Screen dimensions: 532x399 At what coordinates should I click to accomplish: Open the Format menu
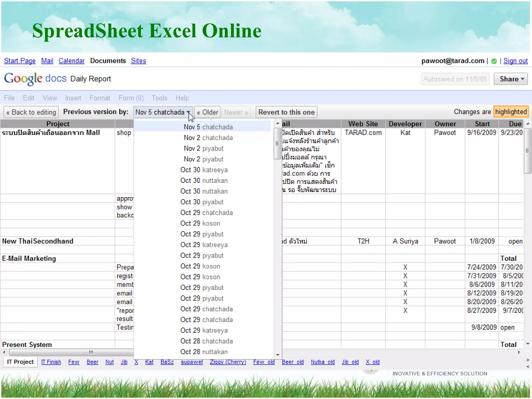point(100,98)
